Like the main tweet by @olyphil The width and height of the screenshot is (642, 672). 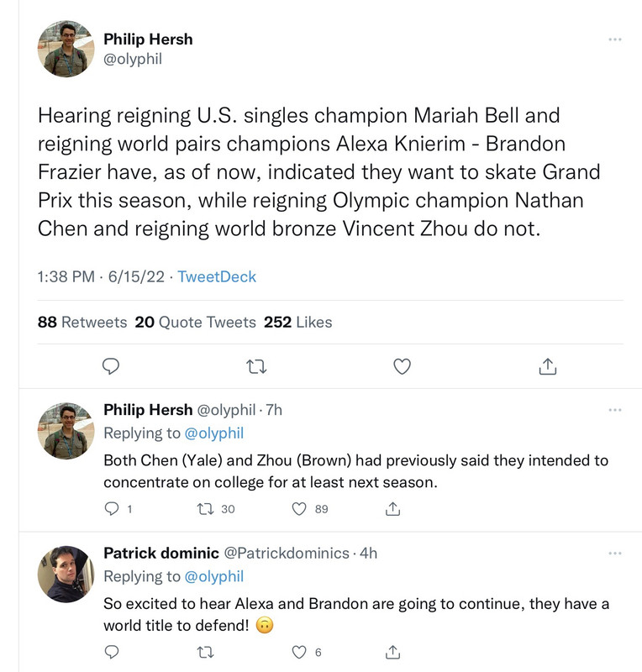(x=402, y=366)
